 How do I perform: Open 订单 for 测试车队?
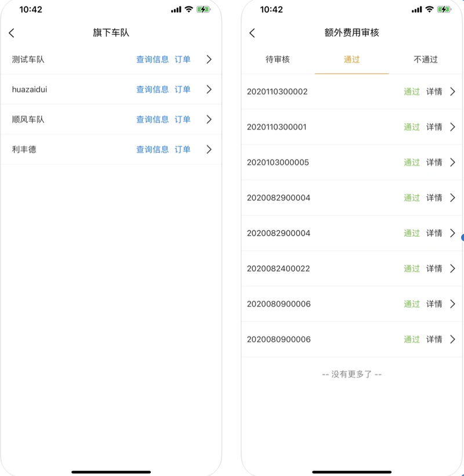pos(182,59)
